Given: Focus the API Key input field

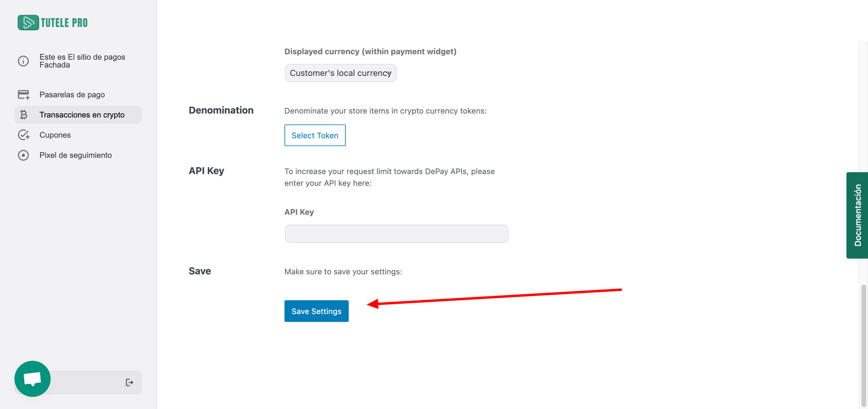Looking at the screenshot, I should coord(396,234).
